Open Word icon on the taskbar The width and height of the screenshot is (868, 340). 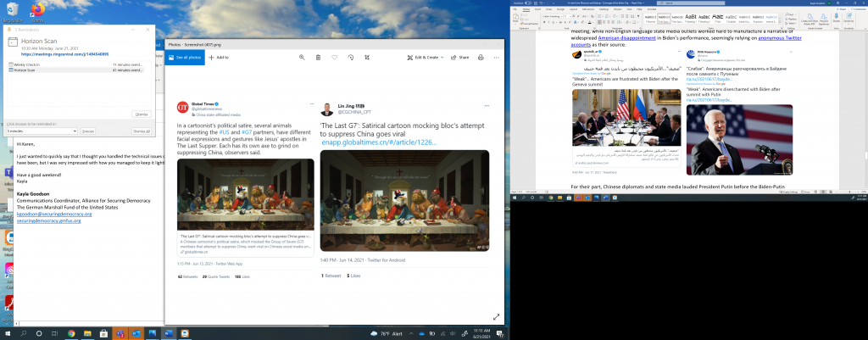[169, 333]
